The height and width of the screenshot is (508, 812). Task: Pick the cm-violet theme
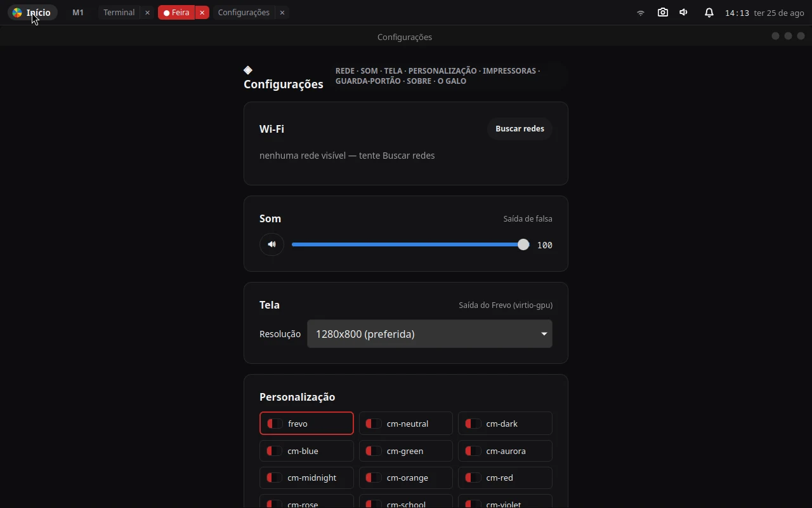505,502
